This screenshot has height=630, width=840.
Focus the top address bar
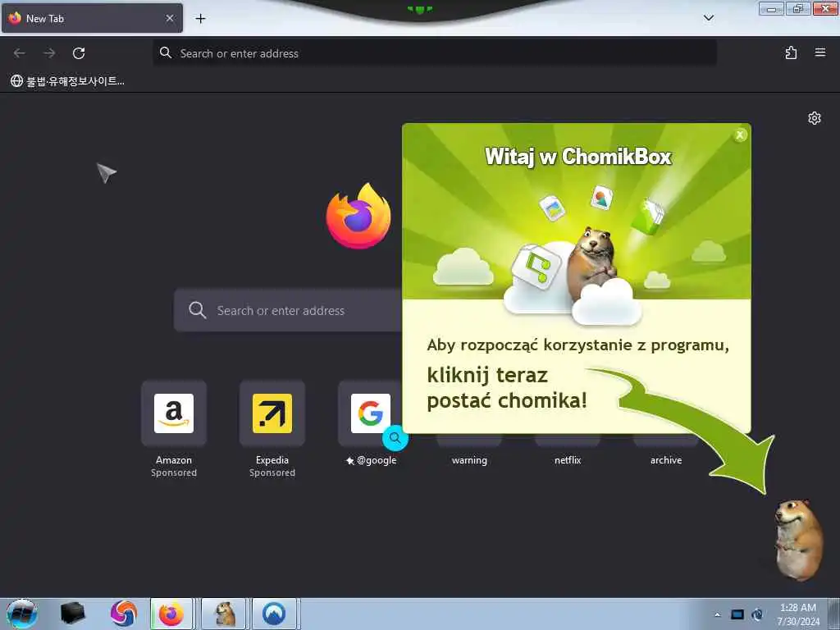435,53
